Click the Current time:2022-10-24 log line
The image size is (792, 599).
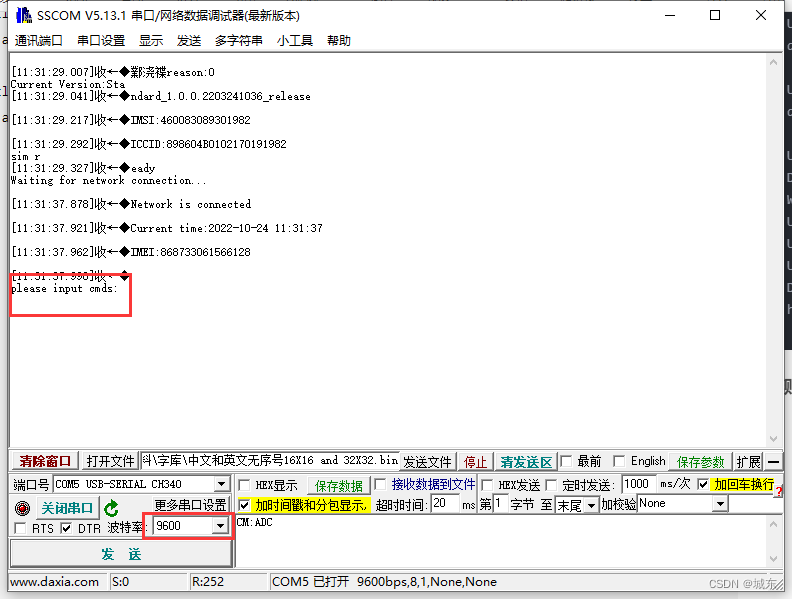[167, 228]
